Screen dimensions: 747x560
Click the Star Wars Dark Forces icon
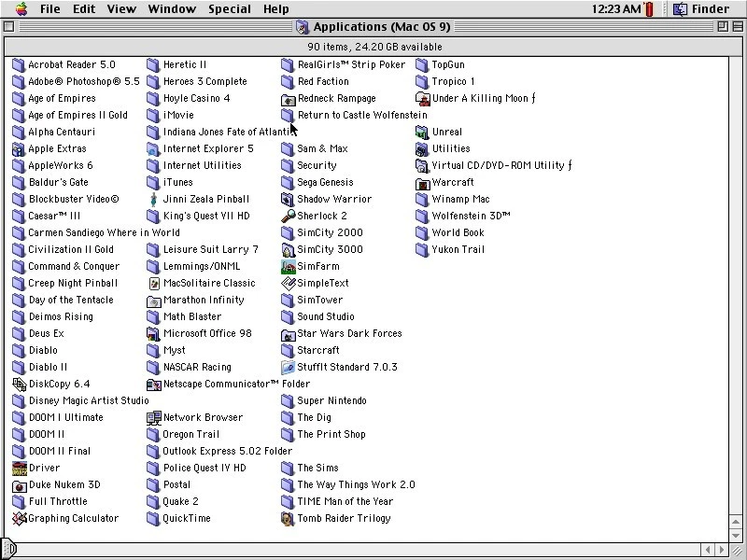289,334
